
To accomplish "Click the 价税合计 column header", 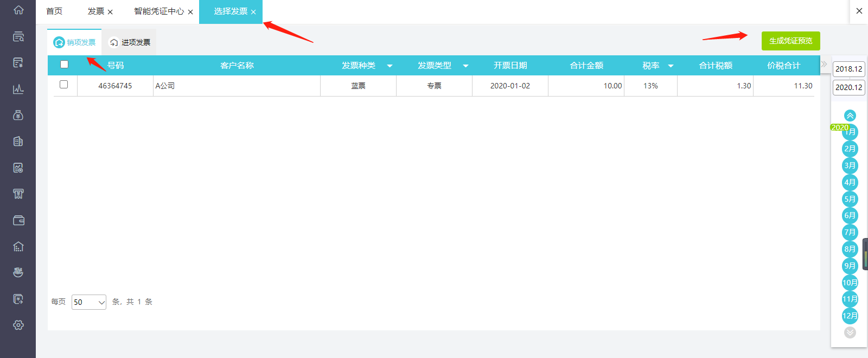I will tap(784, 65).
